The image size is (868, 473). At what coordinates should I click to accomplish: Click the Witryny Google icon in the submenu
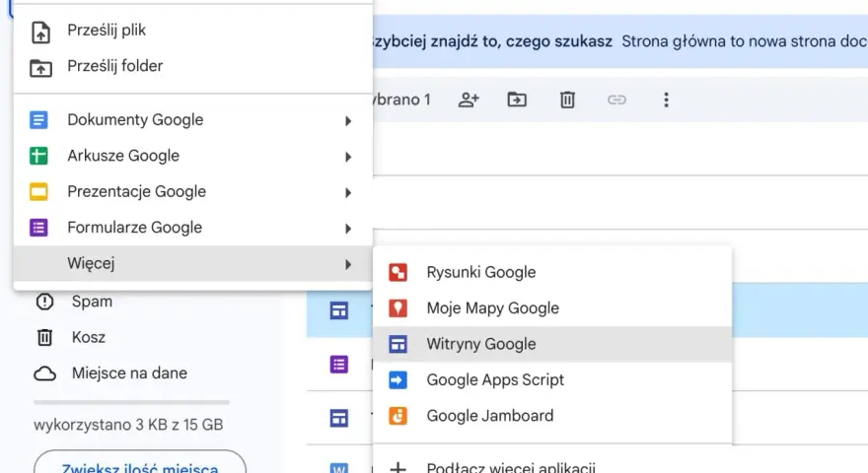point(398,344)
